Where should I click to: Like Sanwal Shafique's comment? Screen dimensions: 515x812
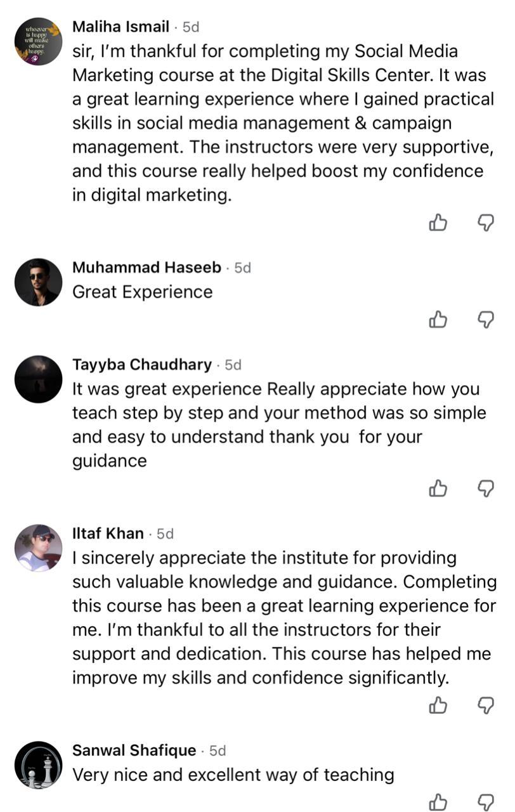coord(438,801)
